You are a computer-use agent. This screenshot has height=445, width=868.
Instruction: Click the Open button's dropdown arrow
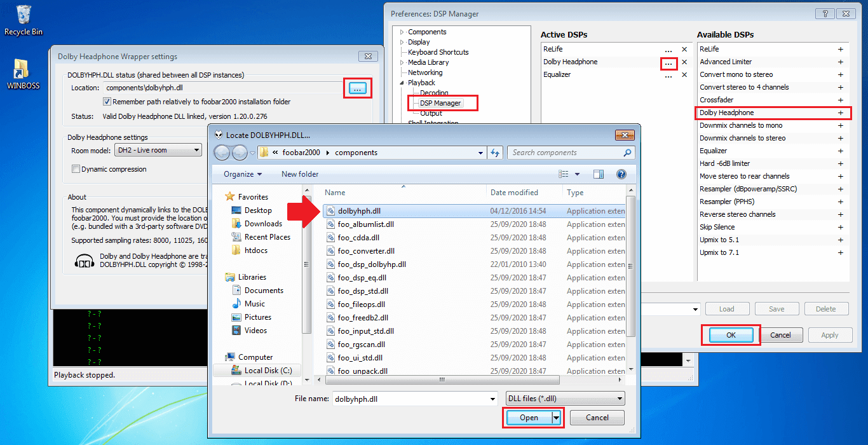(557, 418)
